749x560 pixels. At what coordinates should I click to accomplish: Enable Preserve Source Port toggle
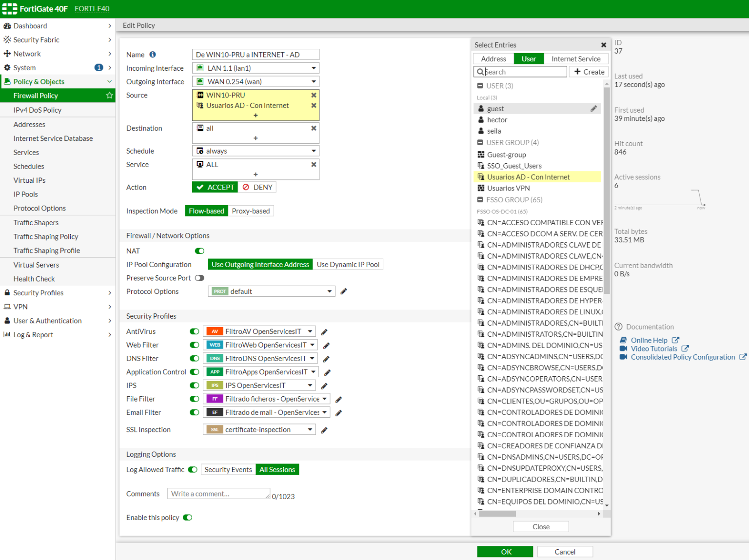point(199,278)
